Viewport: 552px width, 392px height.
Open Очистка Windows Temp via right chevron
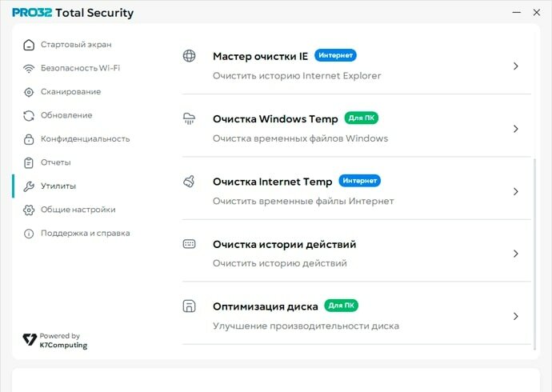click(x=516, y=129)
